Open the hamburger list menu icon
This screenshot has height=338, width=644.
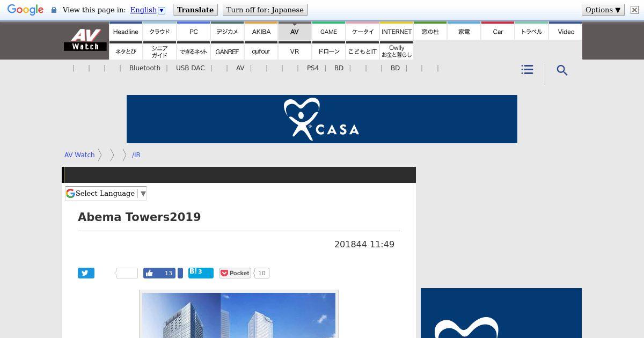[527, 70]
